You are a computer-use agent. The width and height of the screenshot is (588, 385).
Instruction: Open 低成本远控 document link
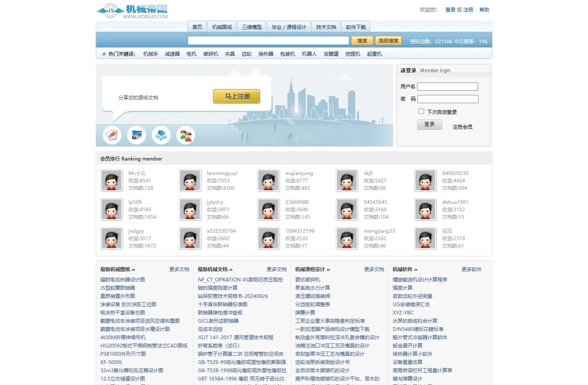pos(210,329)
